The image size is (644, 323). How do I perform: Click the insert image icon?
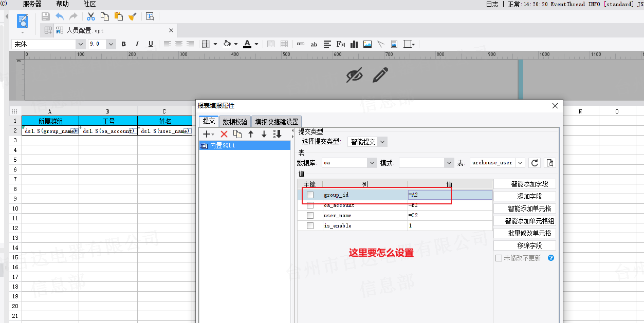tap(367, 44)
